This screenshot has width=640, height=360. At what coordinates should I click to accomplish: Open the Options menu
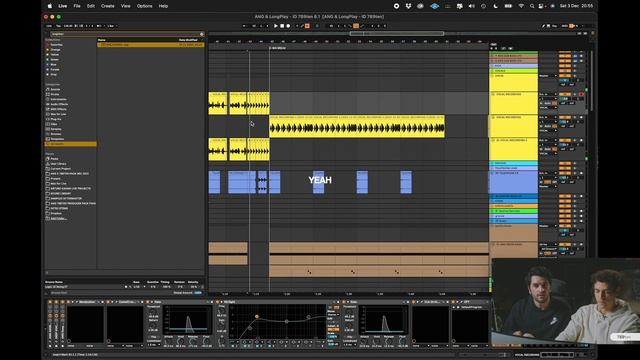[x=144, y=6]
